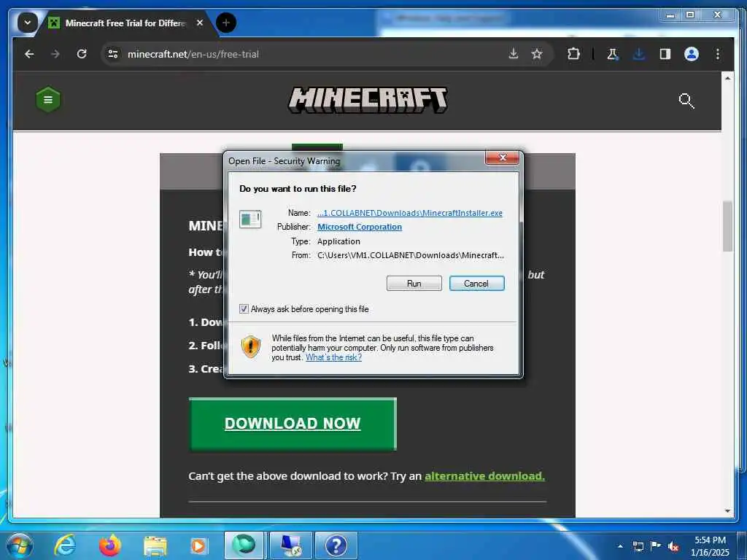Open Chrome three-dot menu
This screenshot has height=560, width=747.
pyautogui.click(x=718, y=54)
